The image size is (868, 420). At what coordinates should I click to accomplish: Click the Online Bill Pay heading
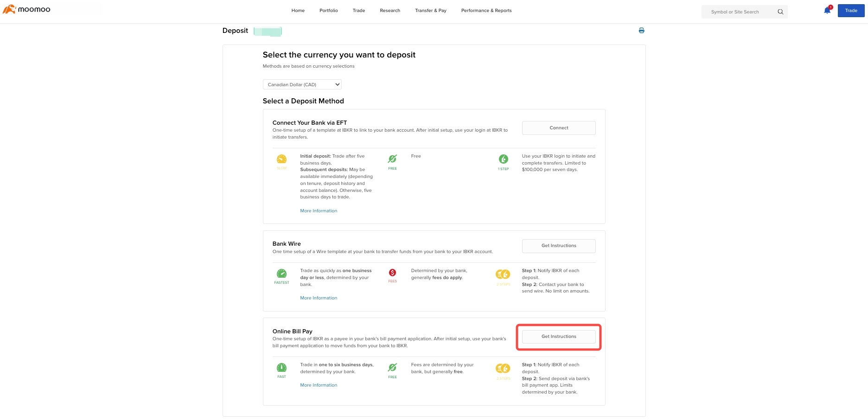coord(293,331)
